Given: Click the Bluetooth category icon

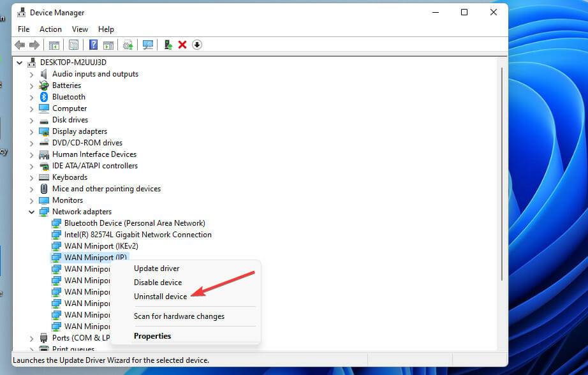Looking at the screenshot, I should click(x=44, y=97).
